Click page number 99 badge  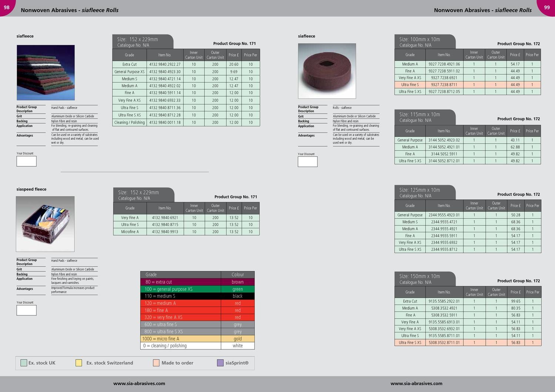pos(547,7)
